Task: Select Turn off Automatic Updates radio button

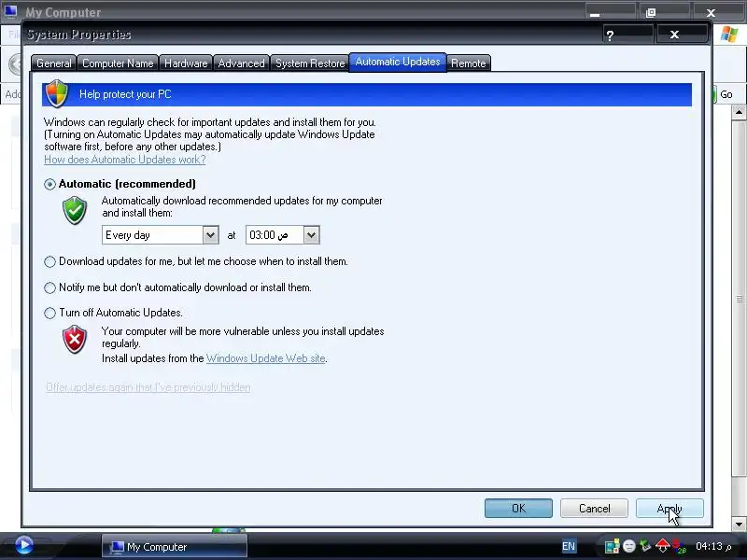Action: (x=49, y=313)
